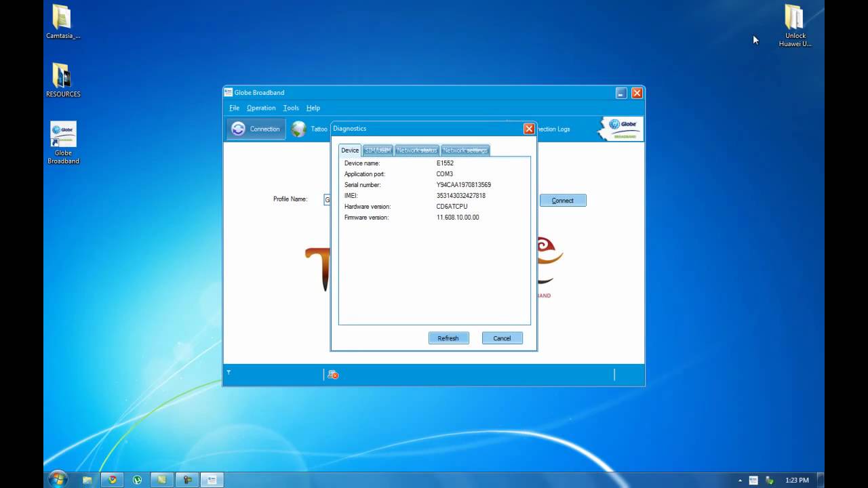Screen dimensions: 868x488
Task: Click the Serial number label
Action: [363, 185]
